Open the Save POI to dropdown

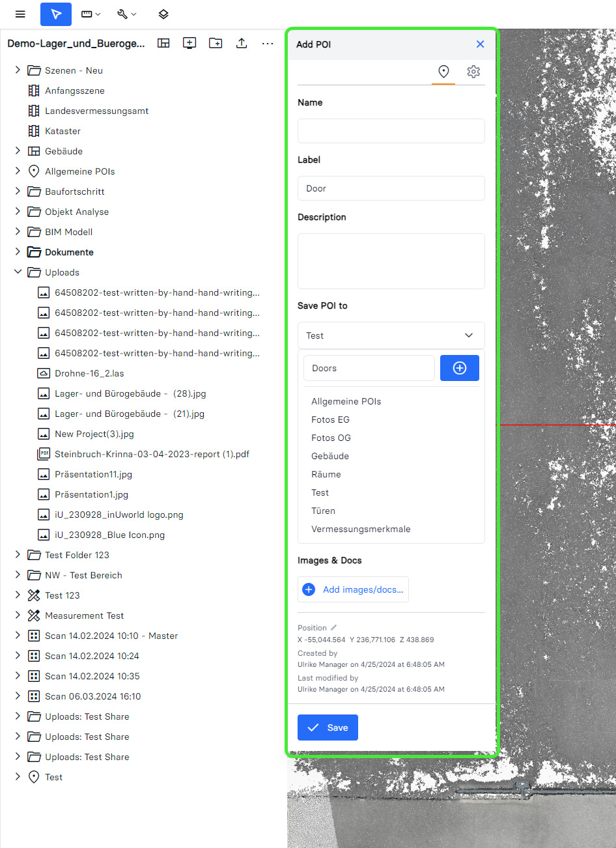pyautogui.click(x=391, y=335)
